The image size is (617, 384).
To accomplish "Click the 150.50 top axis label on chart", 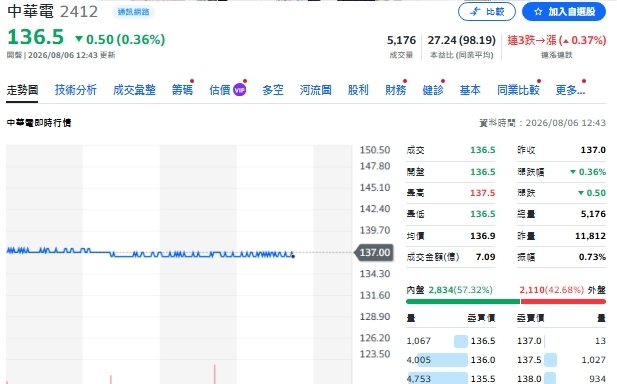I will [375, 150].
